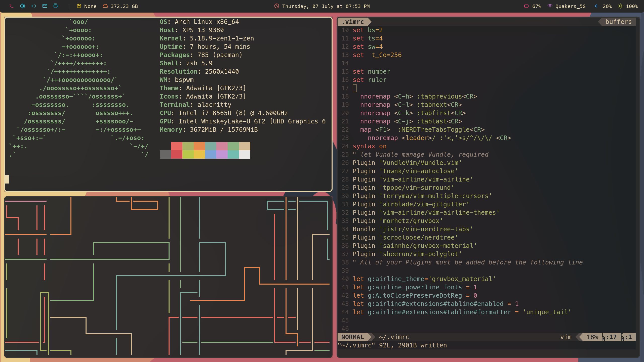Click the brightness sun icon
Viewport: 644px width, 362px height.
tap(620, 6)
